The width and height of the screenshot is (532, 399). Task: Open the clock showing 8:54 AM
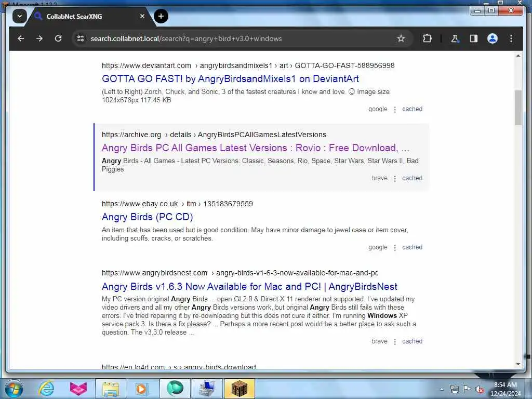click(505, 389)
